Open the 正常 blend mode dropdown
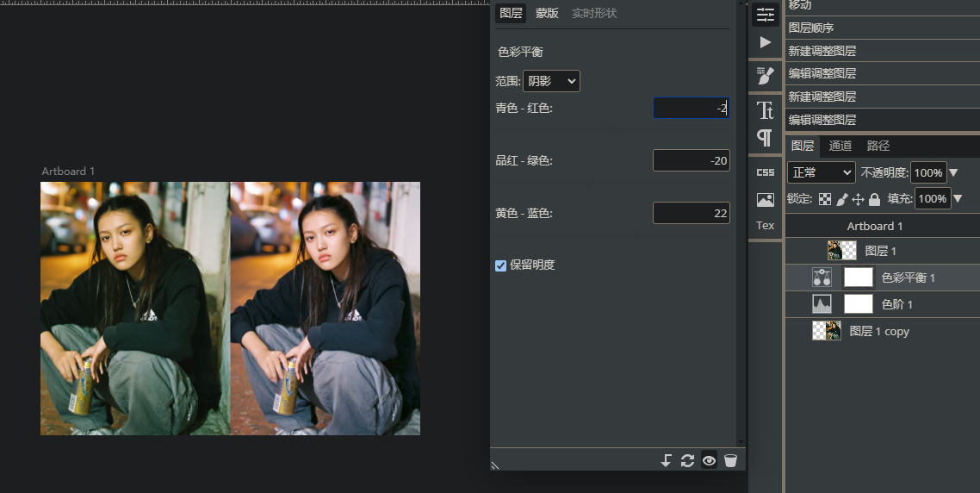980x493 pixels. [x=822, y=172]
